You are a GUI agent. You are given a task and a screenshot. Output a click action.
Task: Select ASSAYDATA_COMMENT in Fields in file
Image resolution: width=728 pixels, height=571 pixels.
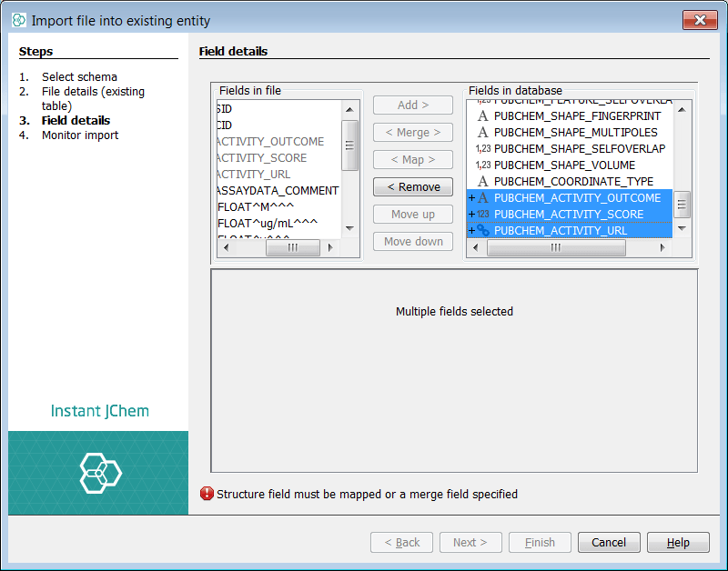click(x=278, y=191)
